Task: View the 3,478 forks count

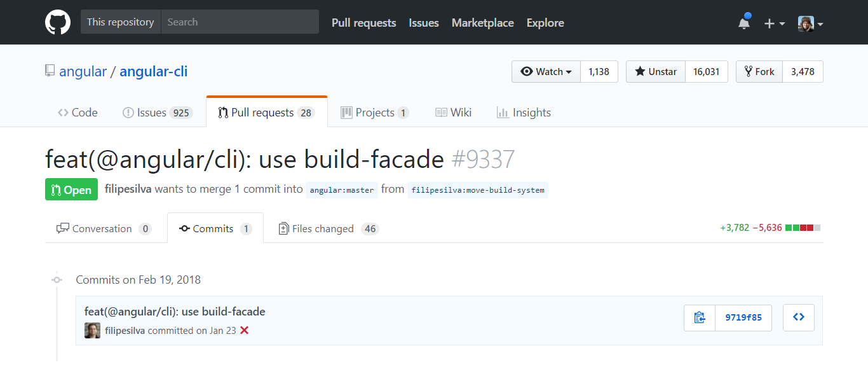Action: pos(803,72)
